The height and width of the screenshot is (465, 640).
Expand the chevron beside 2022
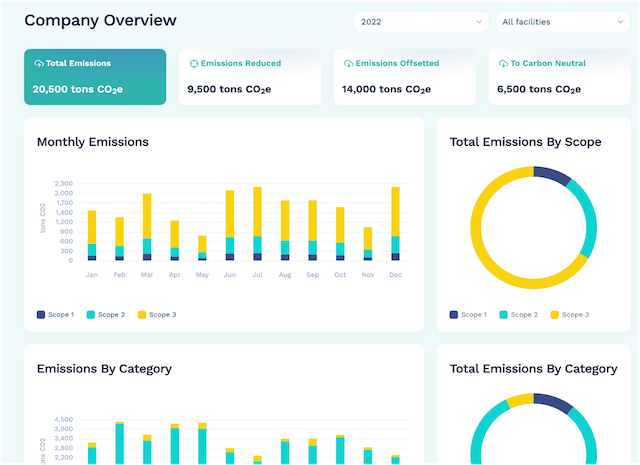pos(479,22)
